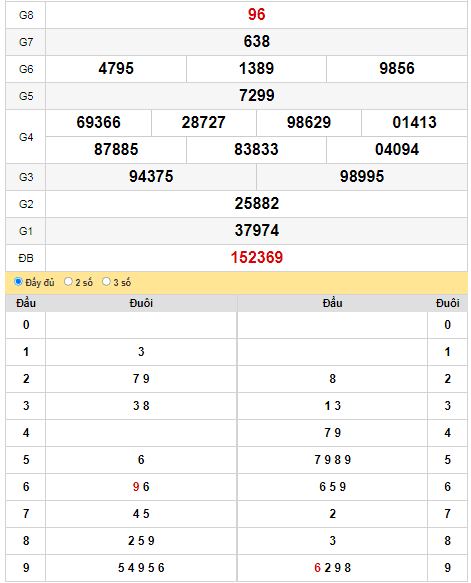Image resolution: width=471 pixels, height=583 pixels.
Task: Click G3 number 94375
Action: pos(151,176)
